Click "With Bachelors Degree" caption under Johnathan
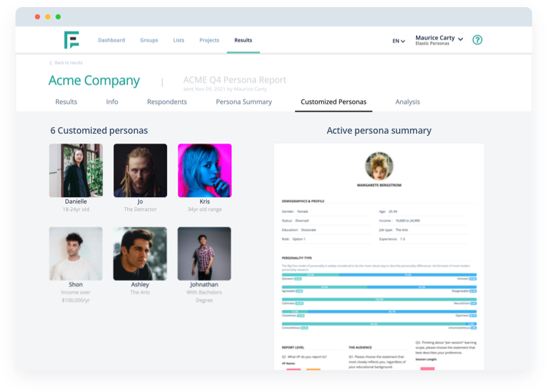547x392 pixels. [x=204, y=296]
